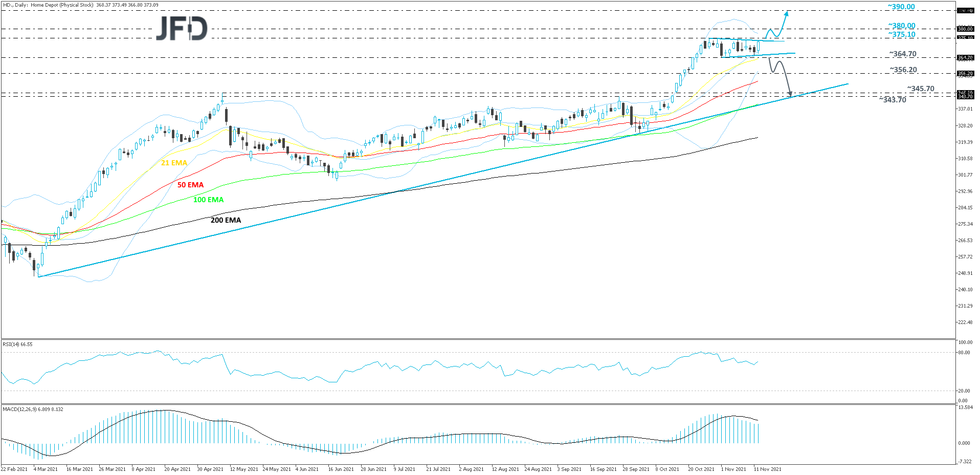The height and width of the screenshot is (475, 980).
Task: Click the upward blue projection arrow
Action: (x=787, y=15)
